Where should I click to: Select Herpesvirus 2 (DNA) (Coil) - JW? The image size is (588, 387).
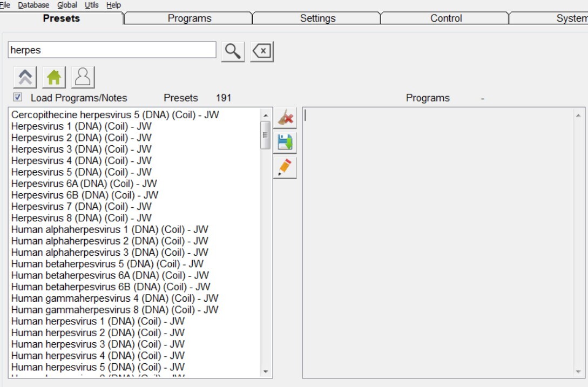click(x=82, y=138)
